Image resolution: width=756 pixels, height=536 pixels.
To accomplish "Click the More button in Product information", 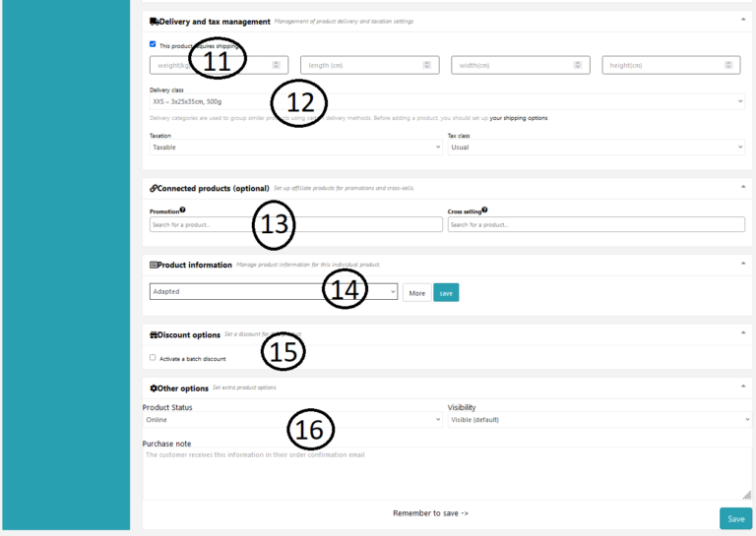I will (416, 292).
